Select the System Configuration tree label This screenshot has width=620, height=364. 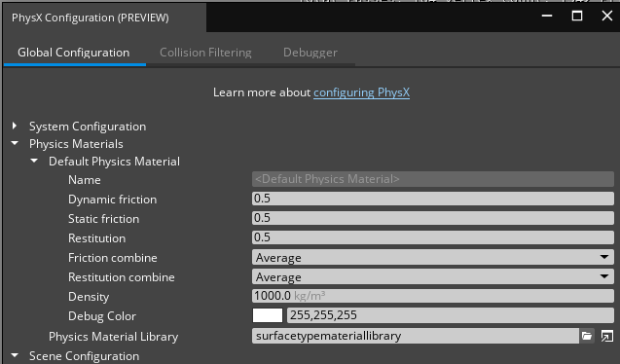(x=88, y=127)
